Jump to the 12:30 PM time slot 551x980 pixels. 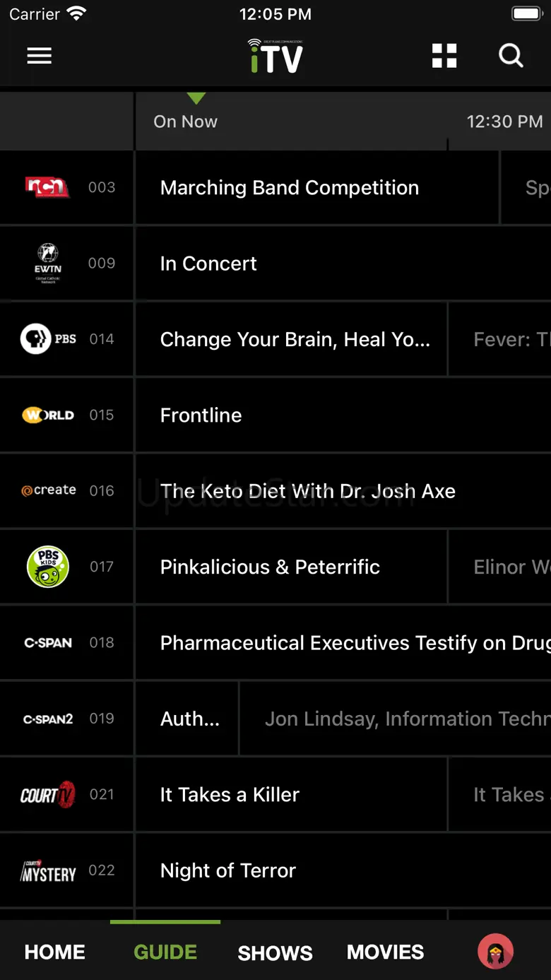(504, 122)
